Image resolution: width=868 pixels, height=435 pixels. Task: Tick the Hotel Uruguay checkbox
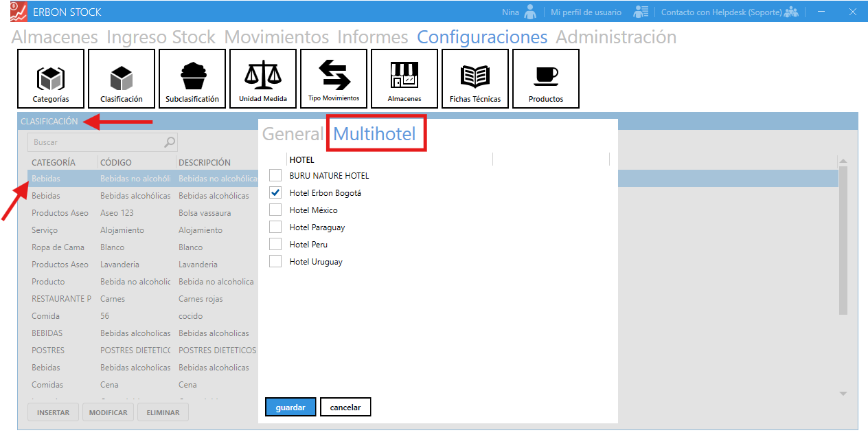[x=275, y=262]
